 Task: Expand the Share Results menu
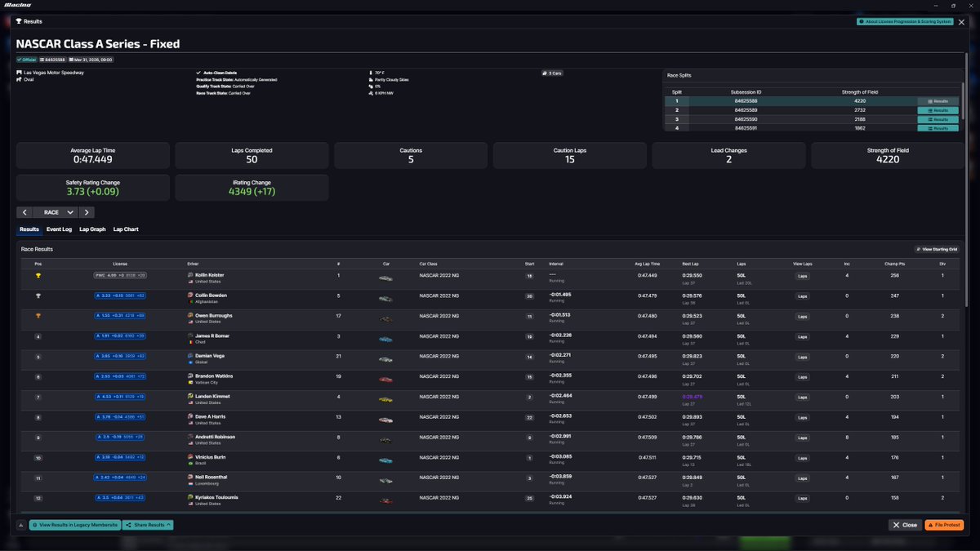click(148, 525)
